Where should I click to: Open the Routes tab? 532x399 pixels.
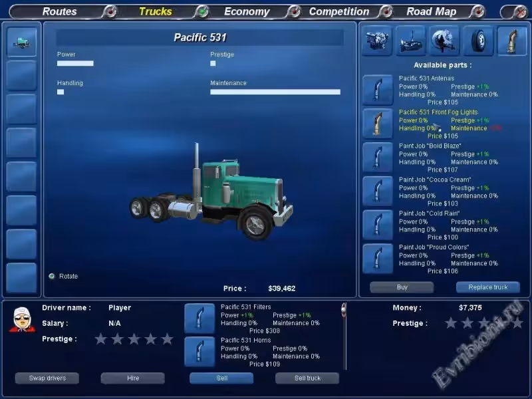tap(60, 12)
